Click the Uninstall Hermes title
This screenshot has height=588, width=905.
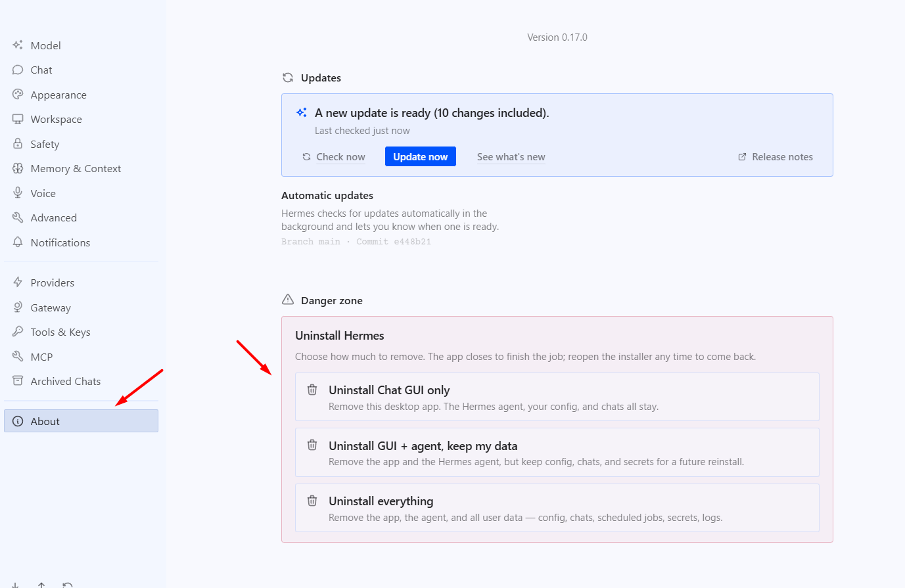(340, 336)
